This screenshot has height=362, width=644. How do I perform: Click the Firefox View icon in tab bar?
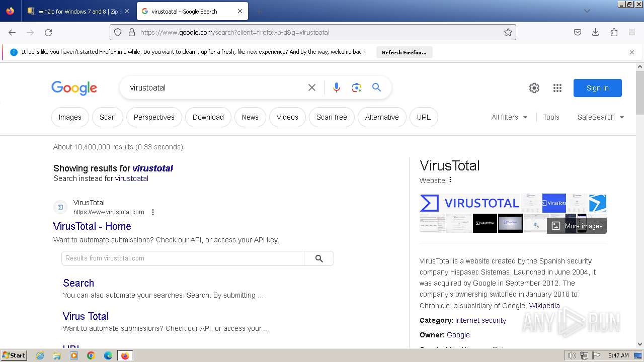point(10,11)
